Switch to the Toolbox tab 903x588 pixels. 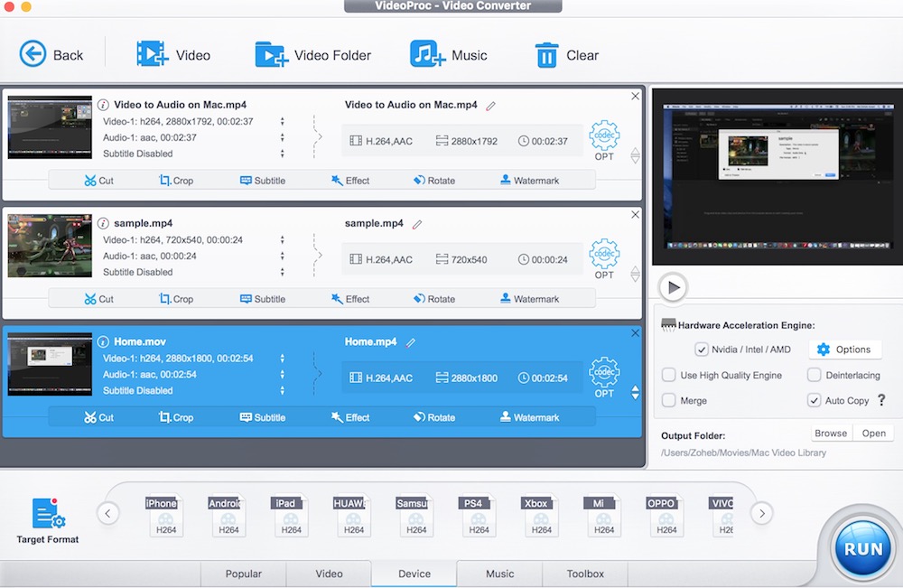pyautogui.click(x=584, y=574)
